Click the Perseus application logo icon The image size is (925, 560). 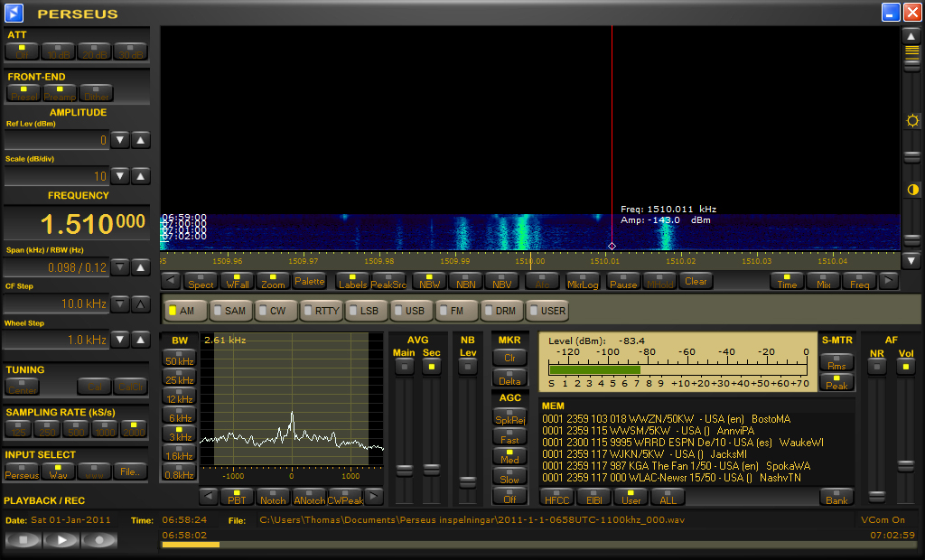14,13
